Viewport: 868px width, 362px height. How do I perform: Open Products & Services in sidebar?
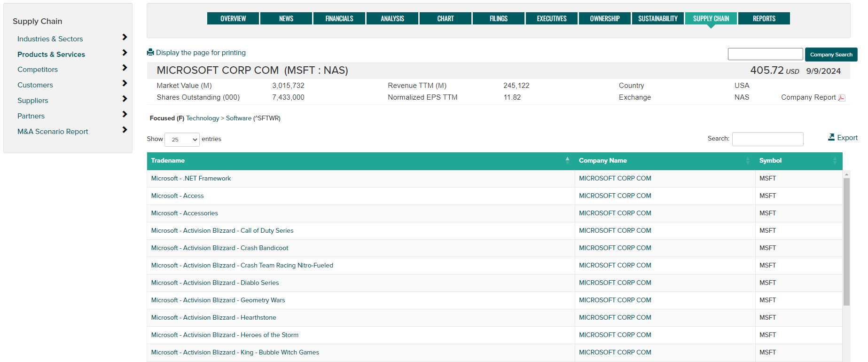[x=51, y=55]
